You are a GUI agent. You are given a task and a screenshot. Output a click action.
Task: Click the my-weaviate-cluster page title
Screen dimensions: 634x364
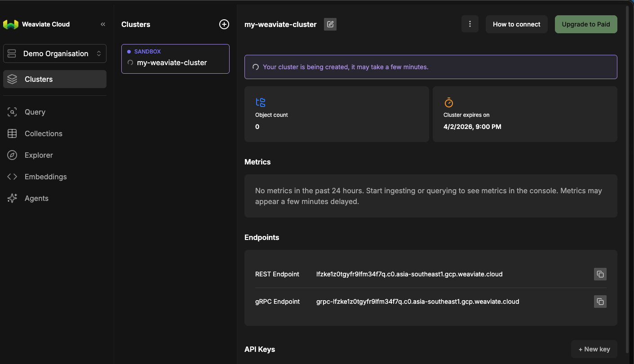point(280,24)
